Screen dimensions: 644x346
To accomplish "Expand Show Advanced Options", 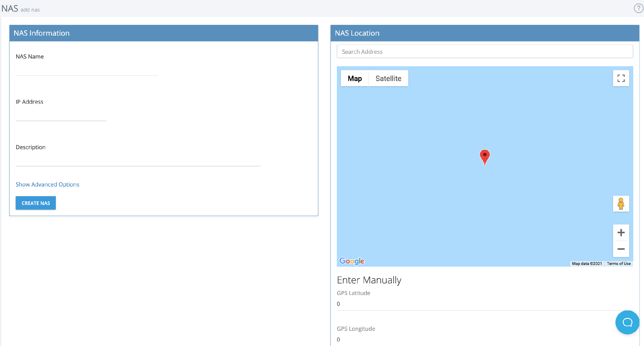I will tap(47, 184).
